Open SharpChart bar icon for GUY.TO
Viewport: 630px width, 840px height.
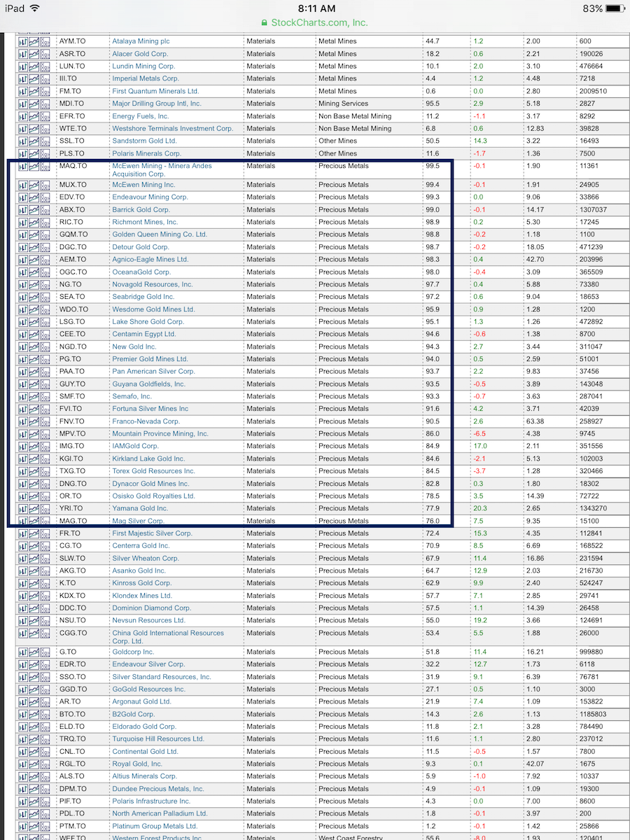(22, 384)
